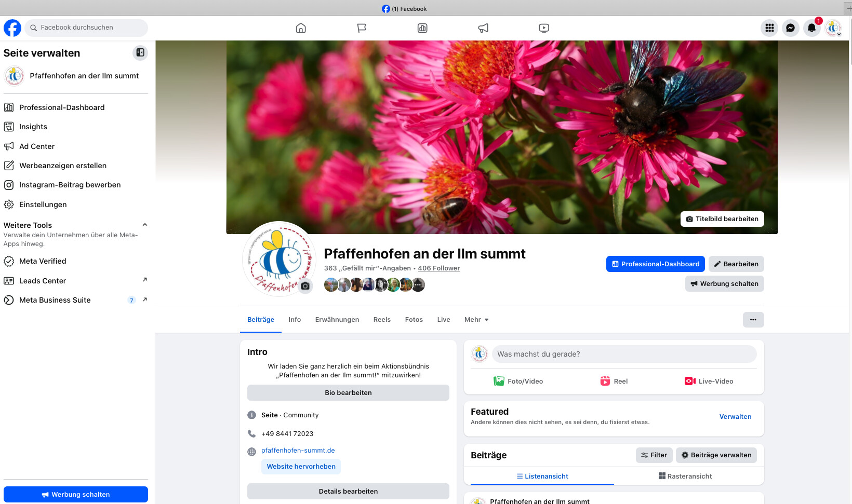Open the video watch icon in top navigation

(544, 28)
